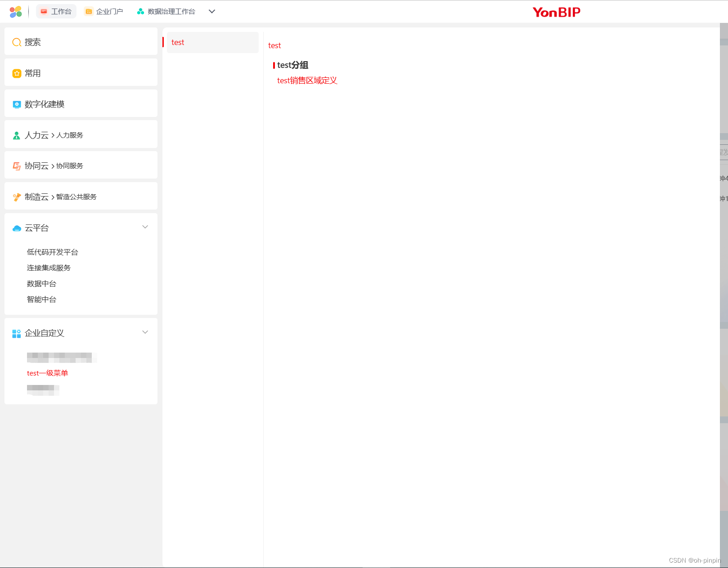Image resolution: width=728 pixels, height=568 pixels.
Task: Click the green 人力云 person icon
Action: [x=17, y=135]
